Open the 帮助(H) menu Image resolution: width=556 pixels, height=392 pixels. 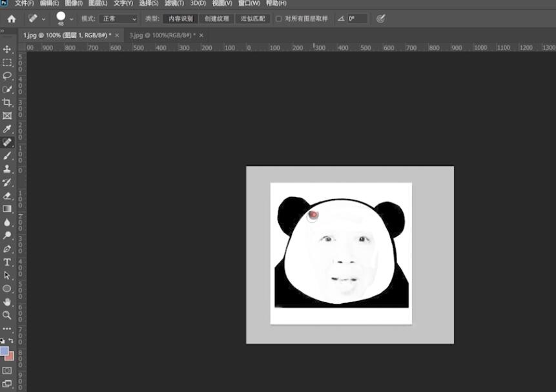(276, 3)
